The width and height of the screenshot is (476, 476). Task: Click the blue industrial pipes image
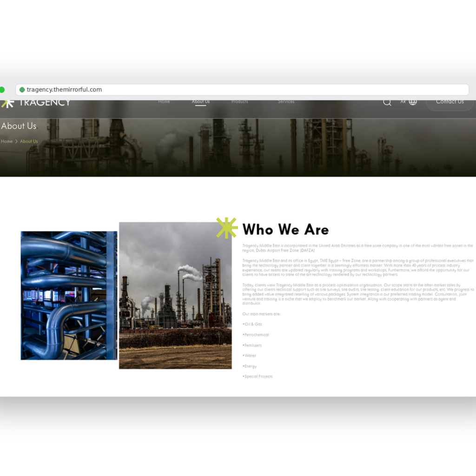coord(69,295)
